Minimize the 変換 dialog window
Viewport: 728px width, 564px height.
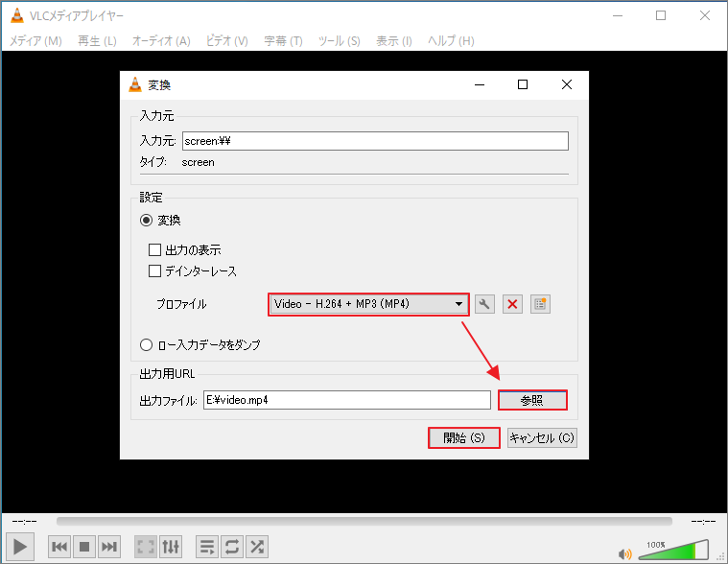(x=480, y=84)
